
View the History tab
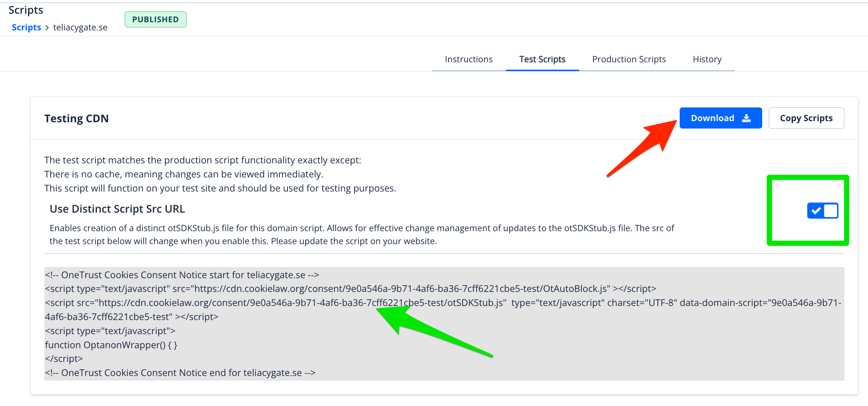707,59
